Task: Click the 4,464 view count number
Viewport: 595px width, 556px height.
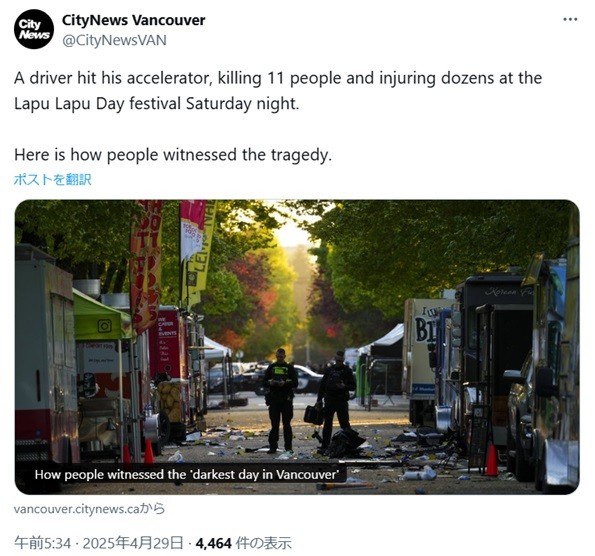Action: click(x=213, y=543)
